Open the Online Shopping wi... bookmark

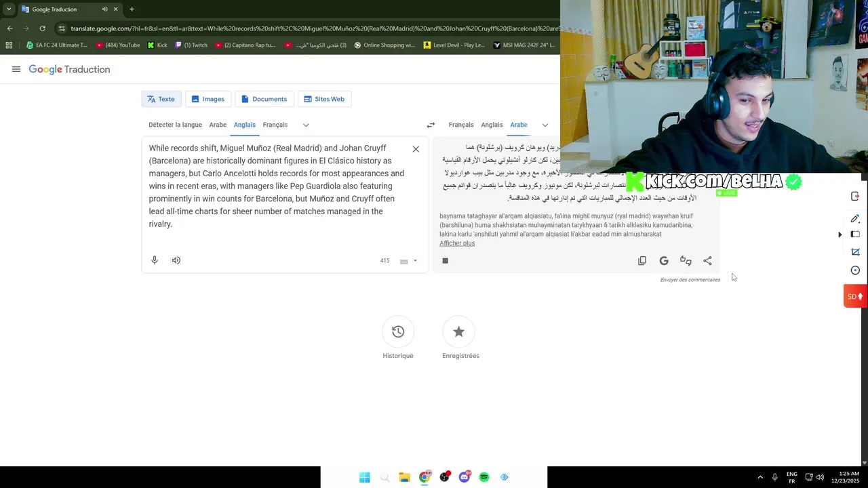pos(384,45)
